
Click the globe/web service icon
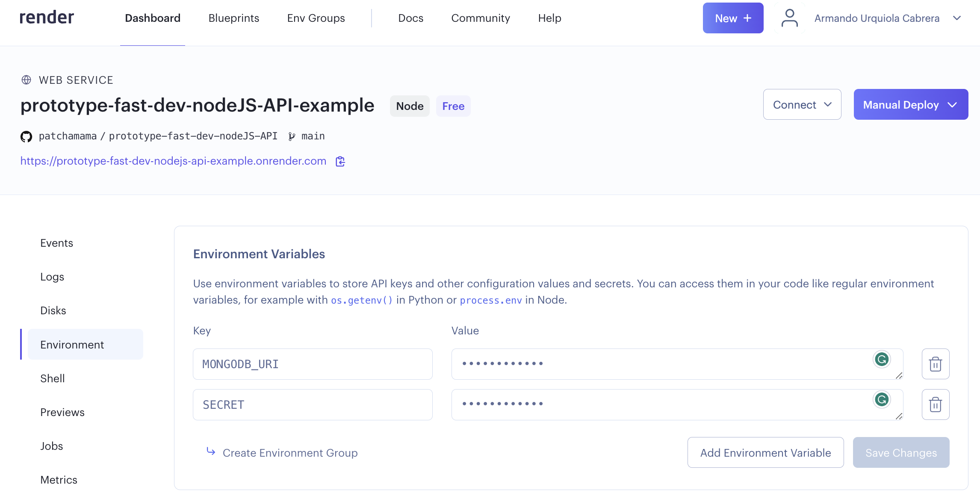(26, 80)
